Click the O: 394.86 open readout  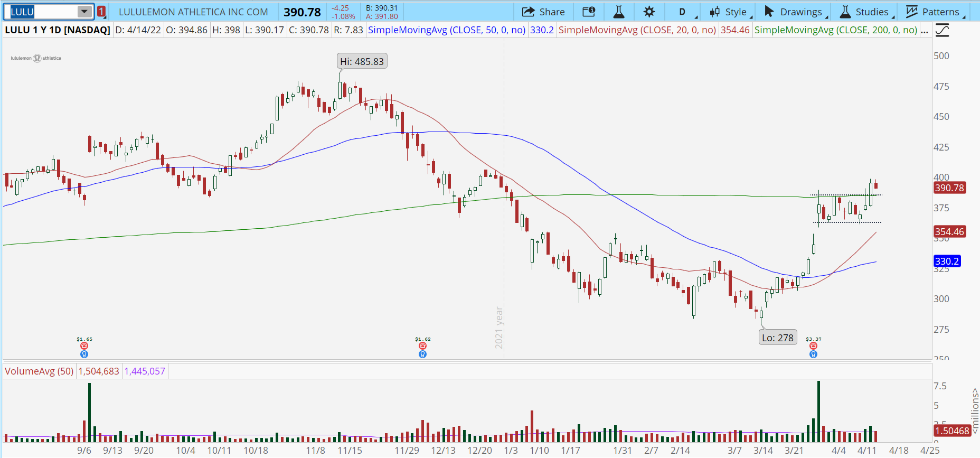click(x=186, y=30)
